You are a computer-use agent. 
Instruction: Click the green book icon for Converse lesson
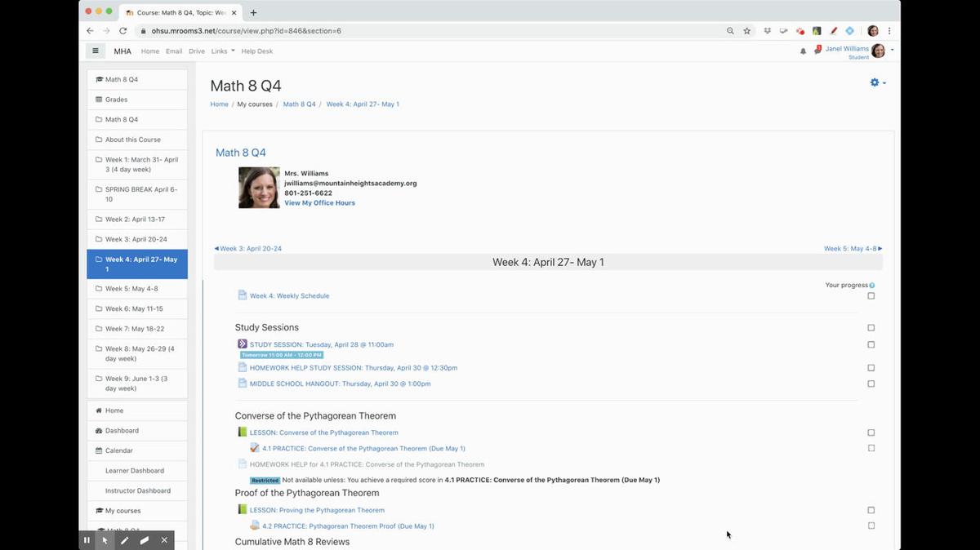pyautogui.click(x=242, y=432)
